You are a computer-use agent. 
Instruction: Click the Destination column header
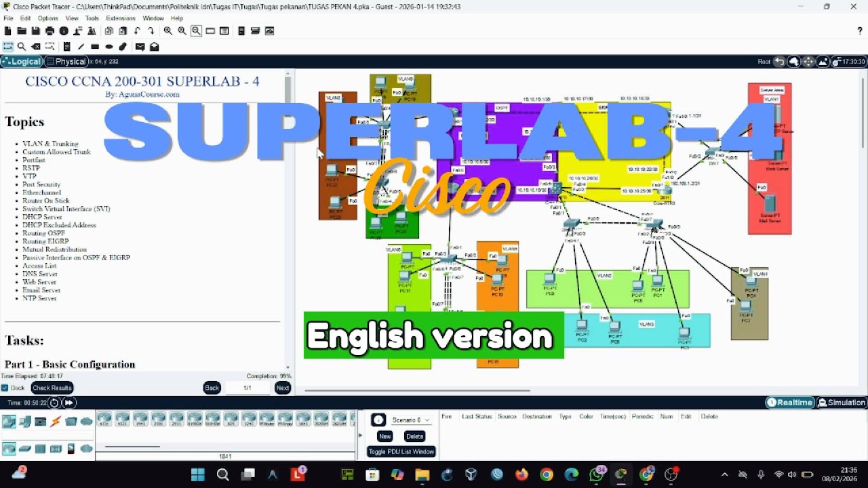point(537,416)
